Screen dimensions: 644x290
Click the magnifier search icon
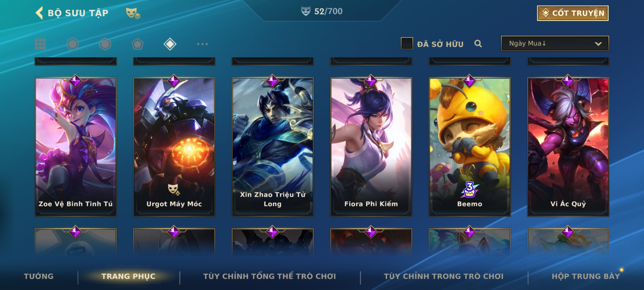click(478, 44)
